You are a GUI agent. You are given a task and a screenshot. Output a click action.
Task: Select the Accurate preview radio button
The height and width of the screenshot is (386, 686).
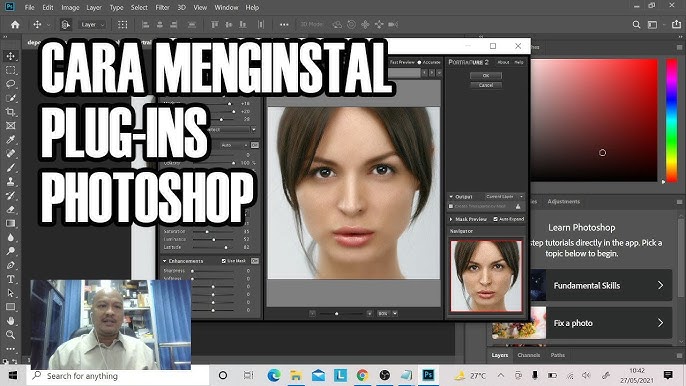point(419,62)
